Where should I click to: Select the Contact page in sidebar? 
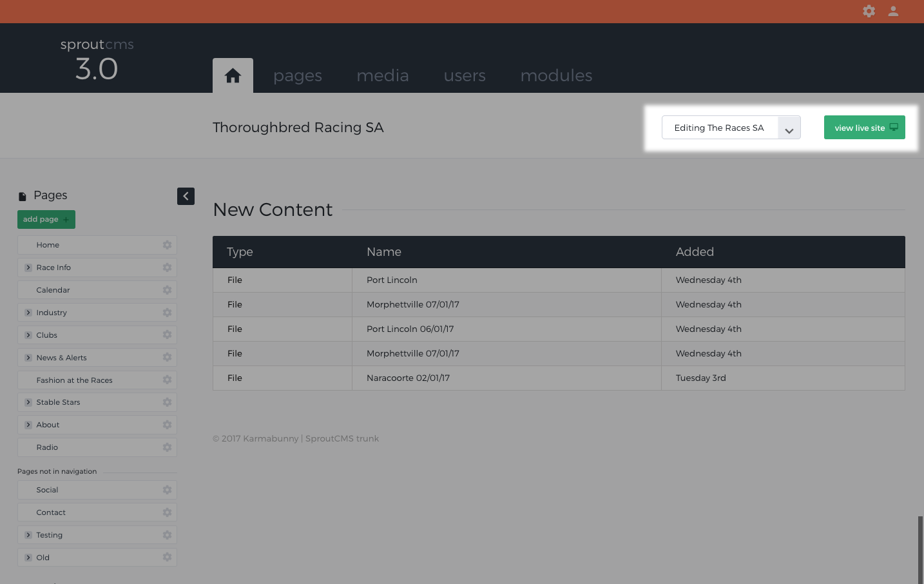pyautogui.click(x=97, y=512)
